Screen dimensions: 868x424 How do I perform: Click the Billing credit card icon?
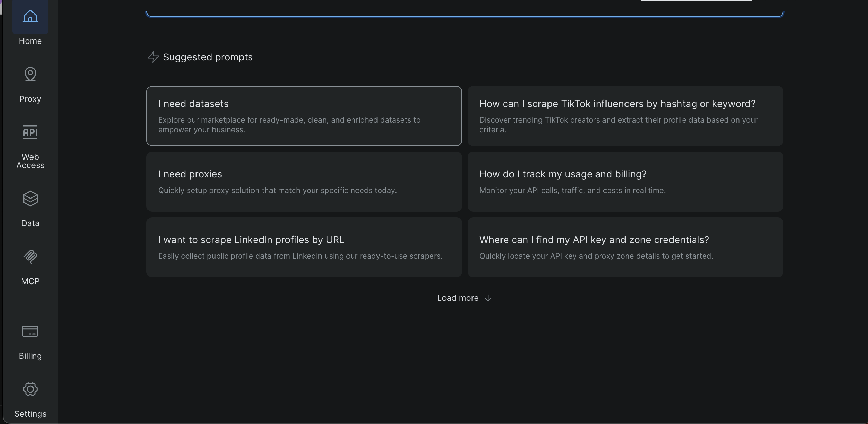pos(30,331)
